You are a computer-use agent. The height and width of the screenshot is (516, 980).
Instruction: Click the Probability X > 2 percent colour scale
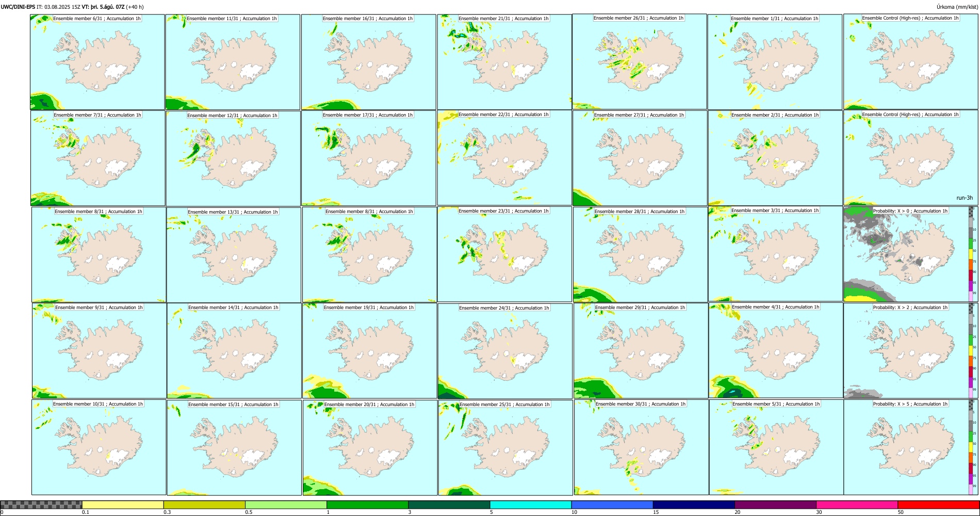coord(972,351)
